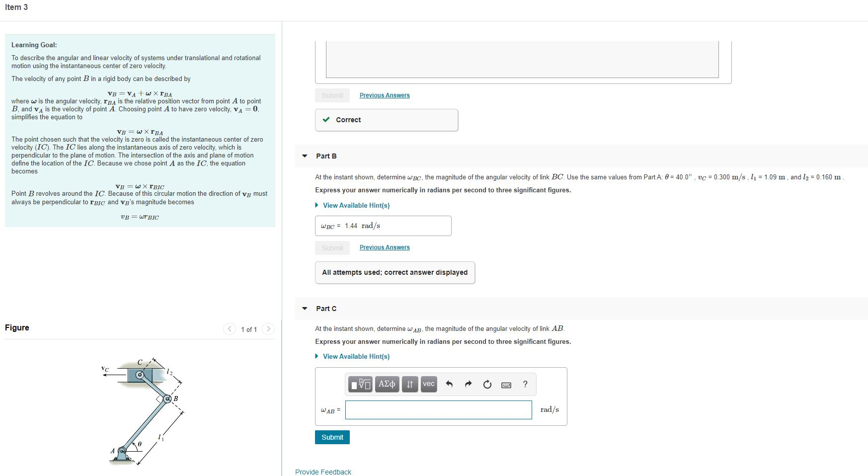The width and height of the screenshot is (868, 476).
Task: Switch to the next figure with the right arrow
Action: tap(268, 329)
